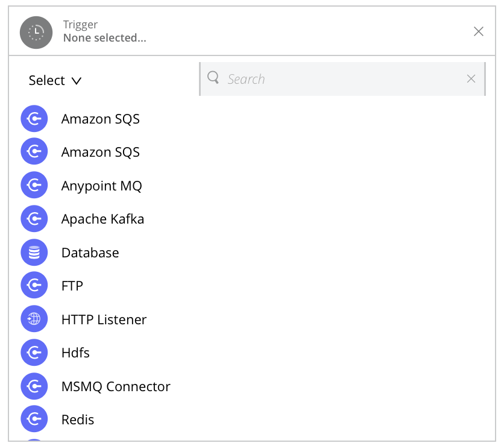
Task: Pick the Database trigger label
Action: (x=90, y=253)
